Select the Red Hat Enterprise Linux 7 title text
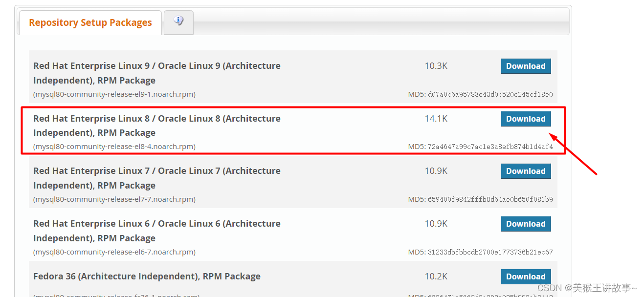 [157, 178]
